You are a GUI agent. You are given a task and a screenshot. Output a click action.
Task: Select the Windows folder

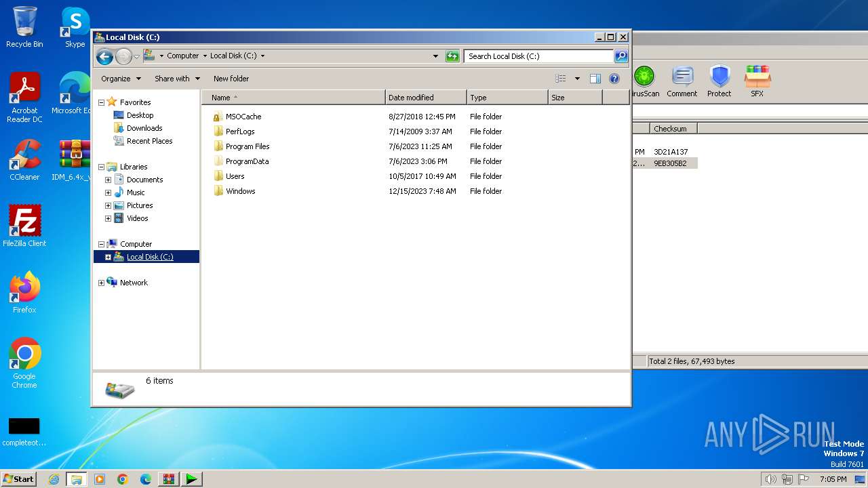tap(240, 191)
